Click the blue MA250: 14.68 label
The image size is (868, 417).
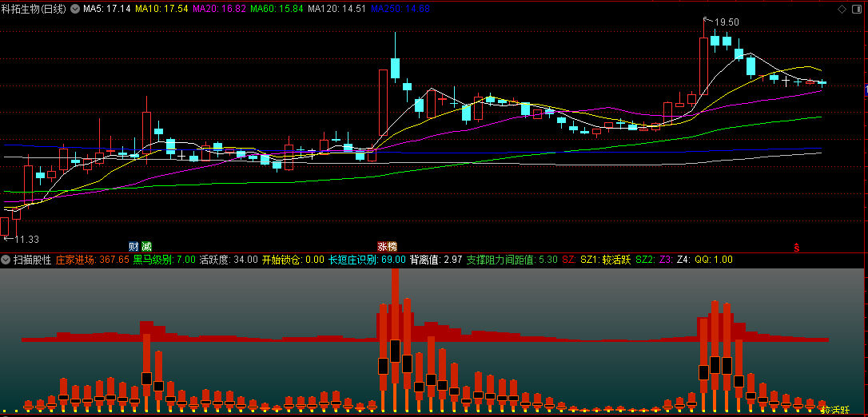[x=400, y=10]
